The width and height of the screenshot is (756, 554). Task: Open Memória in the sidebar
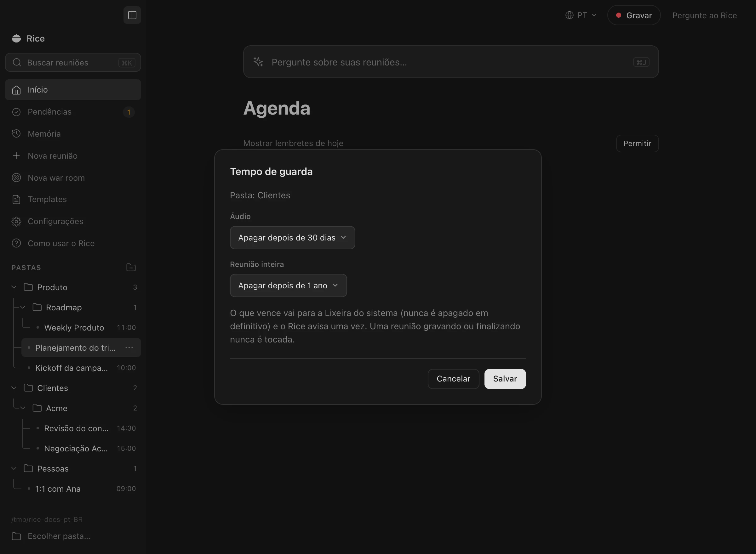[73, 134]
